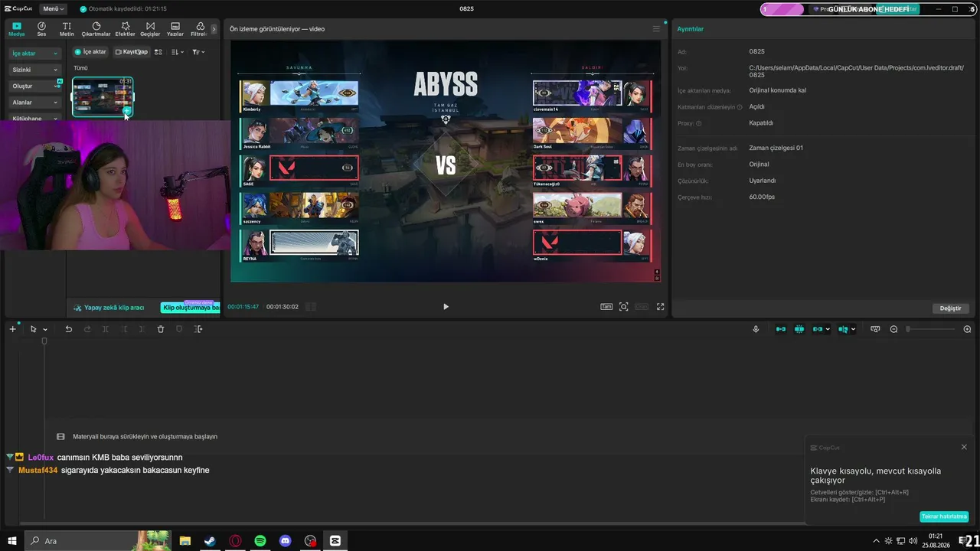This screenshot has width=980, height=551.
Task: Add the media clip with plus icon
Action: coord(126,111)
